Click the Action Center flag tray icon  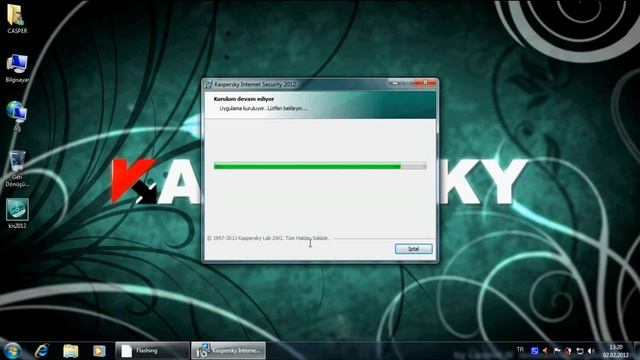point(557,351)
